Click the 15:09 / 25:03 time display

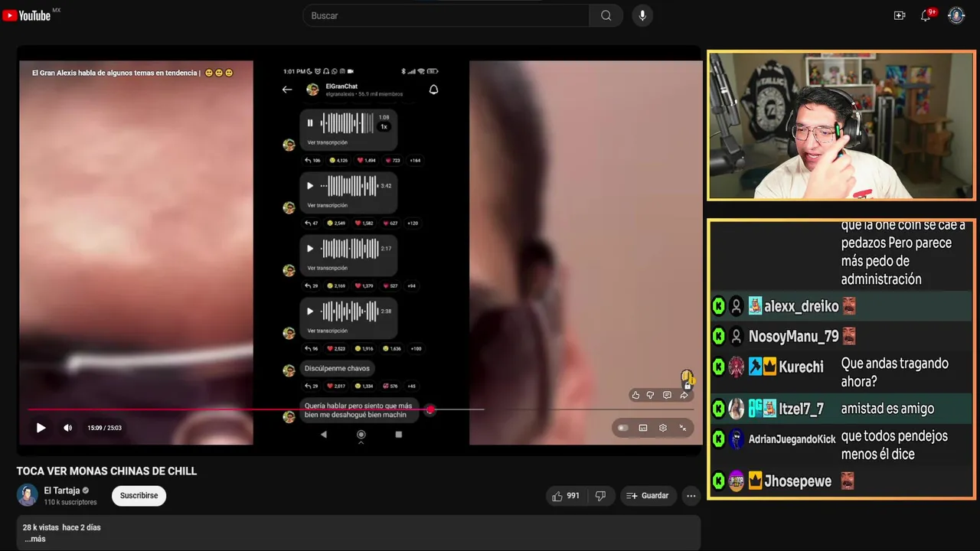coord(104,428)
